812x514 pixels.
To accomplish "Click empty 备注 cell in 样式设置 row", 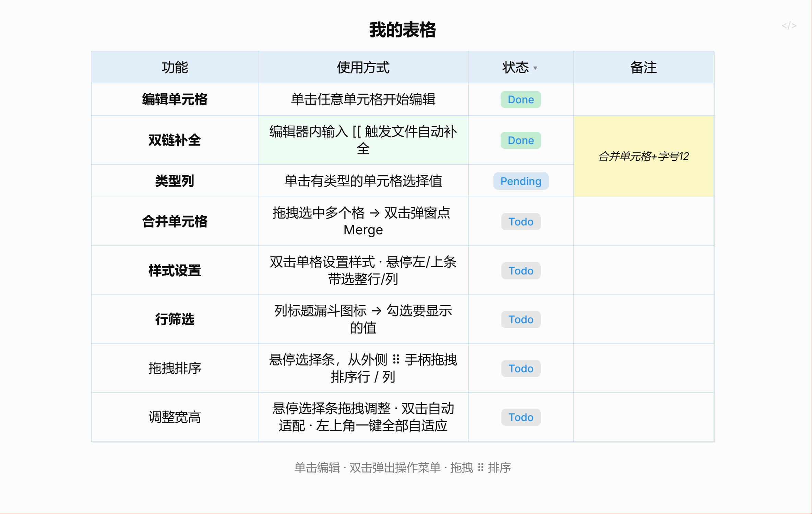I will [x=644, y=270].
